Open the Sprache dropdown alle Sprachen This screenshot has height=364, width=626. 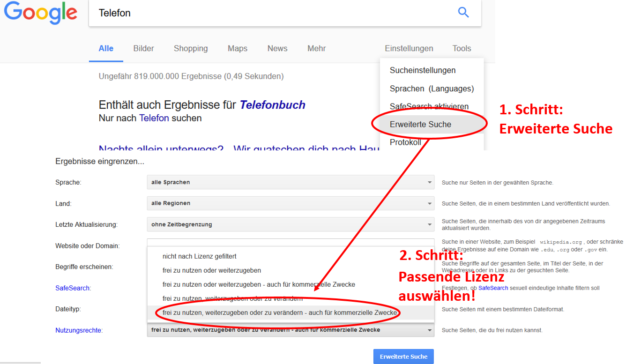291,182
